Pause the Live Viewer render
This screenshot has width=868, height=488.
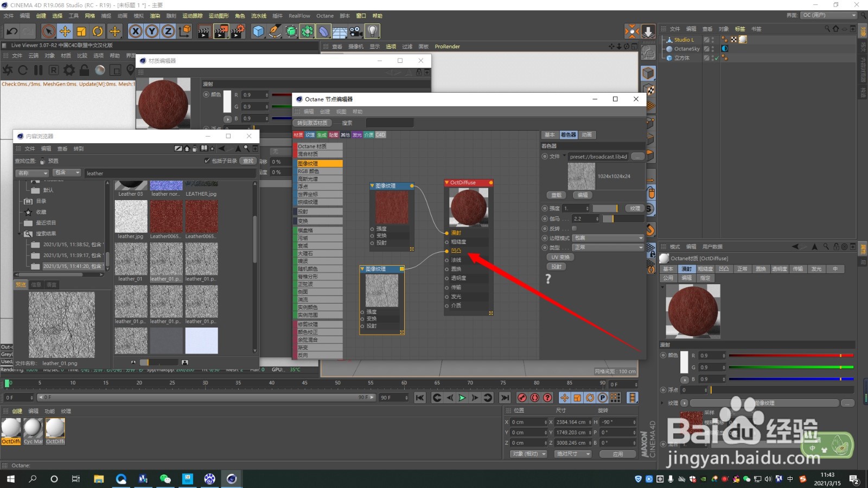(38, 70)
